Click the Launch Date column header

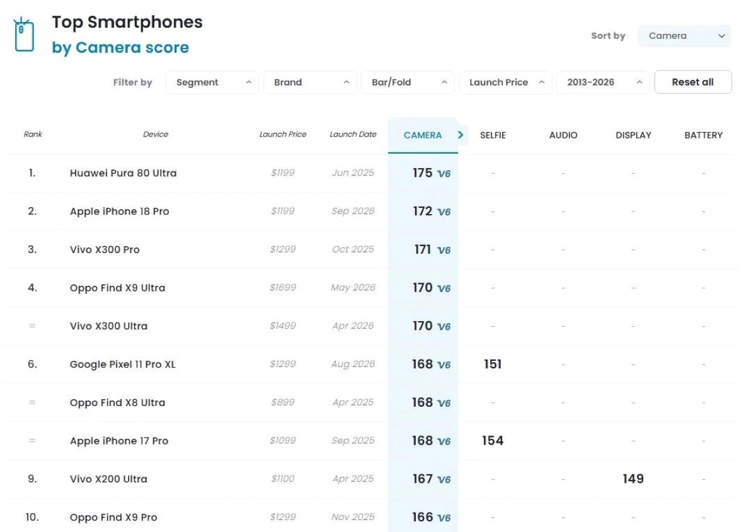(353, 134)
